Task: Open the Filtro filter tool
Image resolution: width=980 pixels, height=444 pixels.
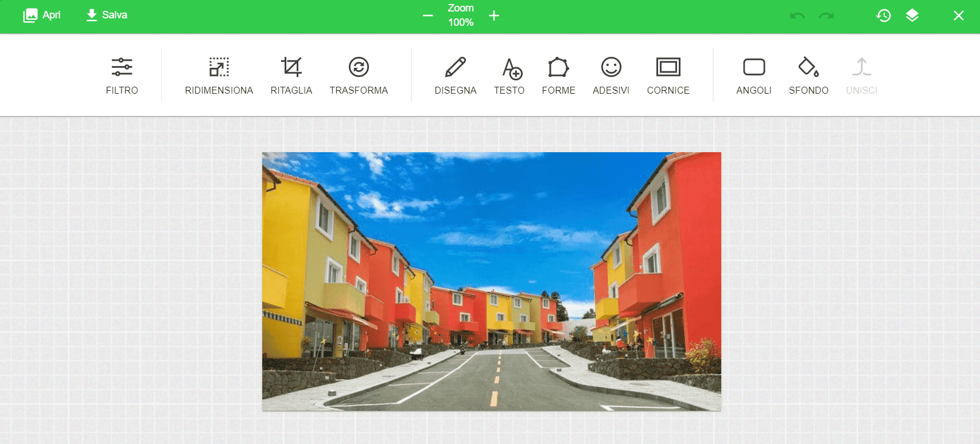Action: (122, 75)
